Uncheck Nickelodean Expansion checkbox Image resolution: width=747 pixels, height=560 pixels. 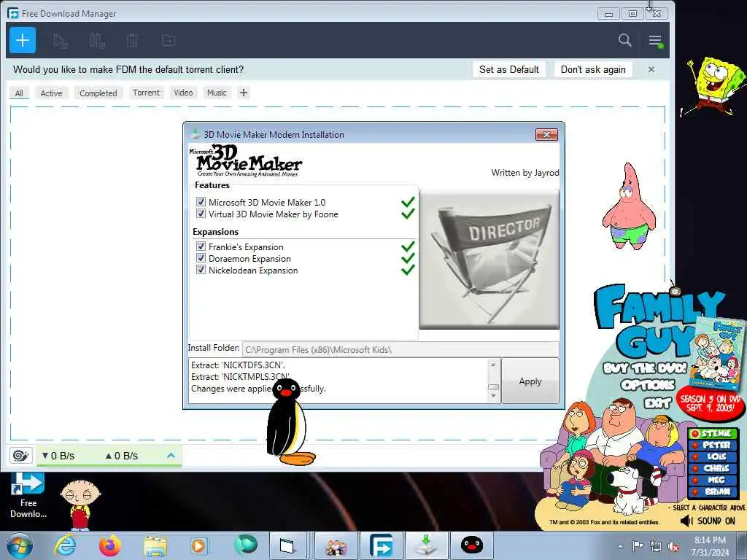pyautogui.click(x=201, y=270)
